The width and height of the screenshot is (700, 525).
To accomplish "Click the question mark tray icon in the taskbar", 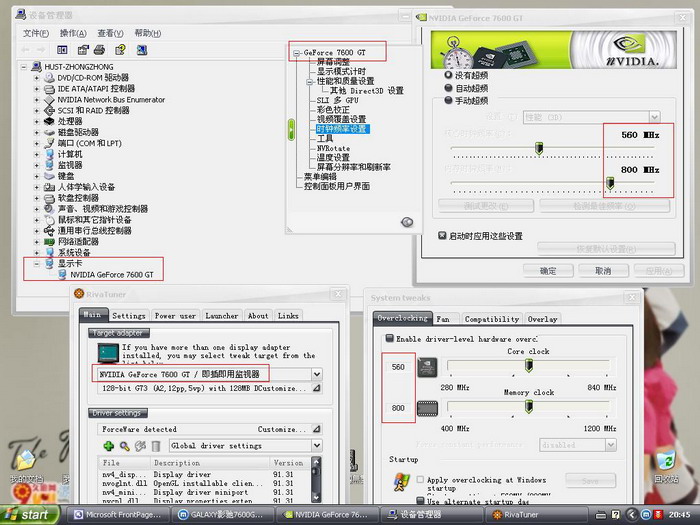I will click(616, 515).
